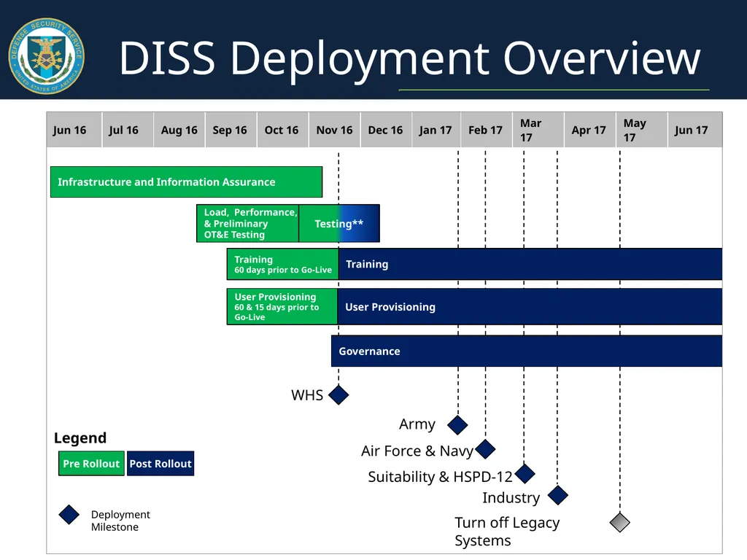Click the Aug 16 month header
This screenshot has height=560, width=747.
(179, 130)
